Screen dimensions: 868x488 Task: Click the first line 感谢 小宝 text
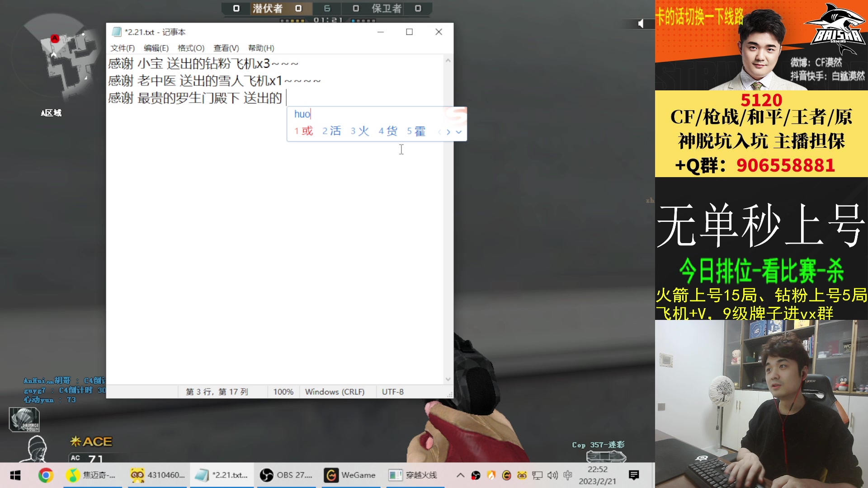coord(203,63)
